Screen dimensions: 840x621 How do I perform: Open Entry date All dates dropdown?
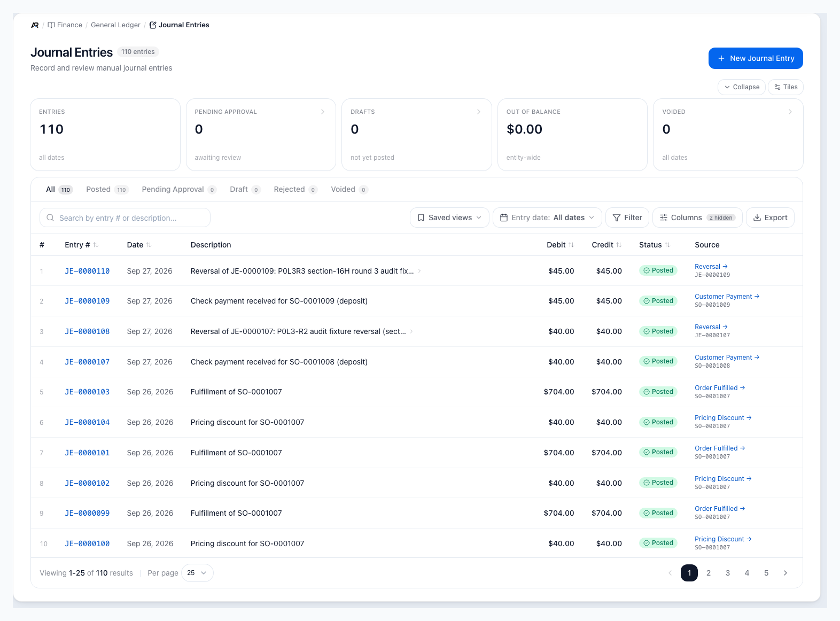click(x=547, y=218)
